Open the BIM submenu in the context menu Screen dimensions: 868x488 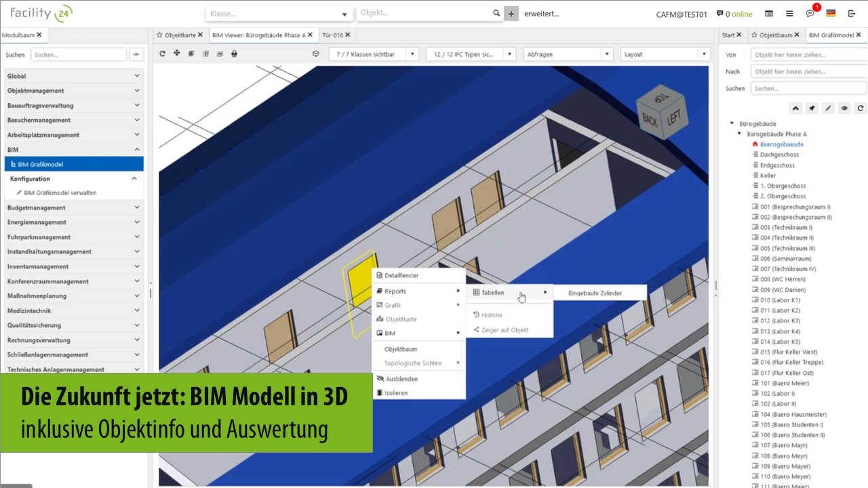coord(418,333)
